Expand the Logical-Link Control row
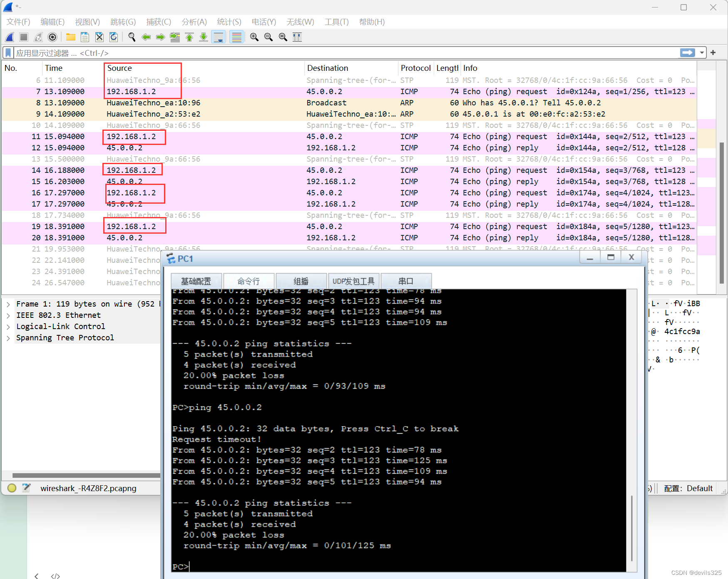 click(x=8, y=327)
